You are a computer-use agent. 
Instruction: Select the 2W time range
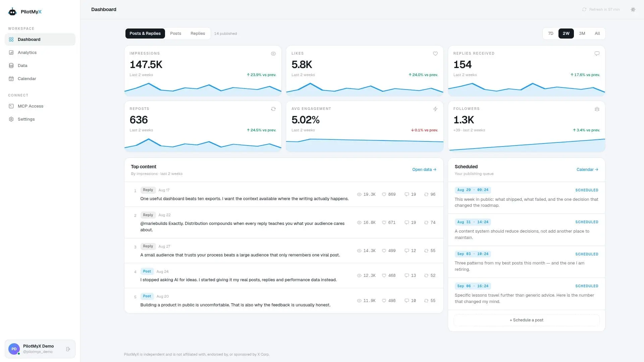[566, 34]
